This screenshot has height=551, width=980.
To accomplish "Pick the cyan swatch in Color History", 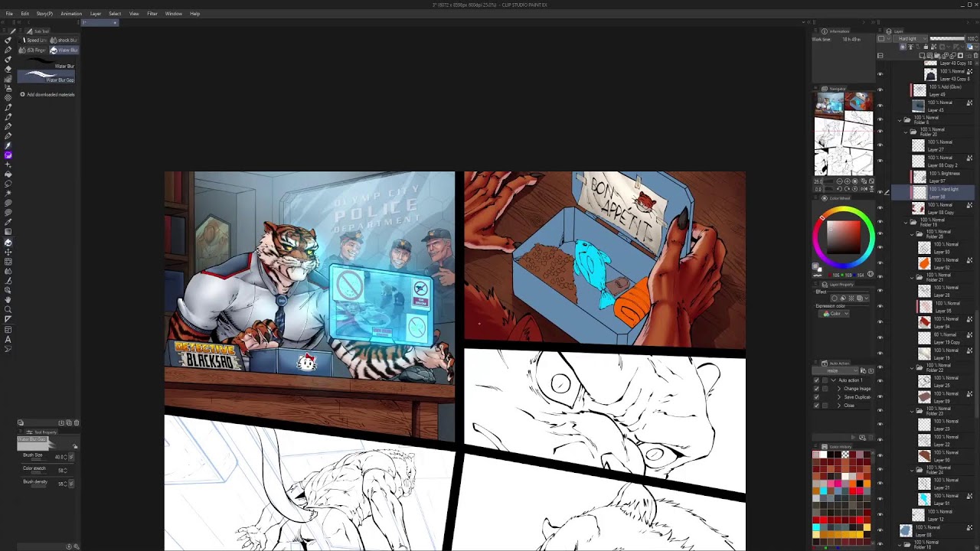I will click(x=817, y=527).
